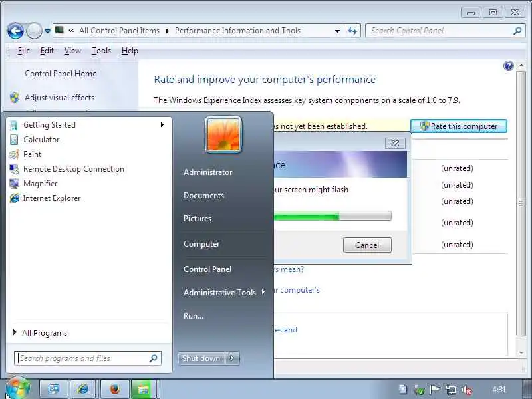Select Documents in Start menu
Viewport: 532px width, 399px height.
204,196
